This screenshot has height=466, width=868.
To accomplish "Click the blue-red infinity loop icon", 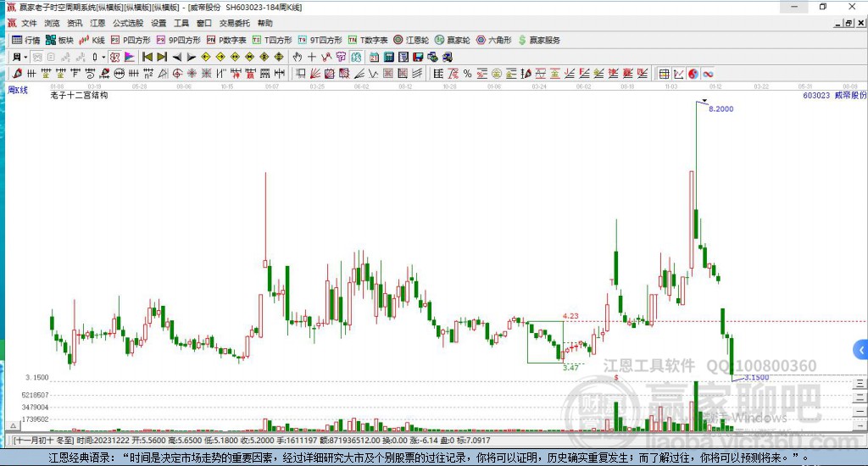I will 708,74.
